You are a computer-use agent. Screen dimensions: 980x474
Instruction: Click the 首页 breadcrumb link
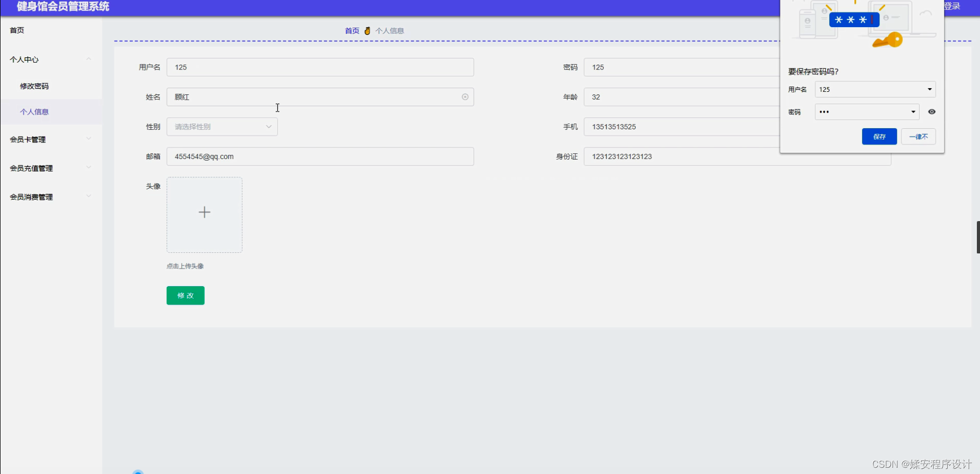[x=352, y=31]
